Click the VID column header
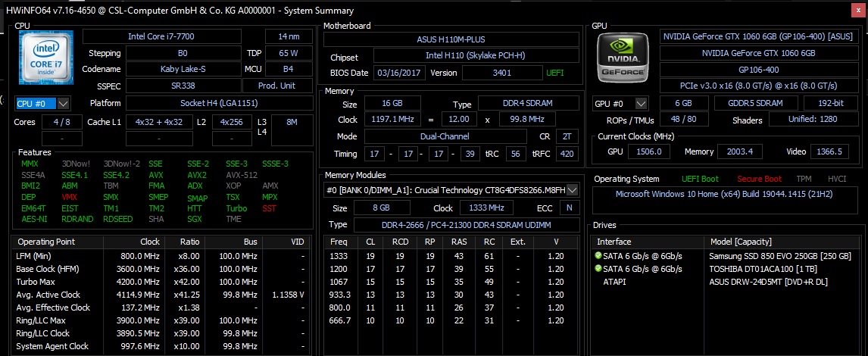The width and height of the screenshot is (868, 356). click(286, 242)
